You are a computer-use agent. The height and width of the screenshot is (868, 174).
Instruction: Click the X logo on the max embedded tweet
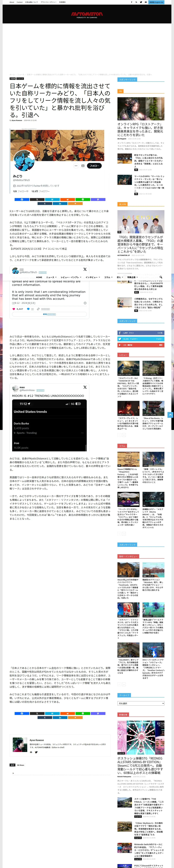click(85, 387)
